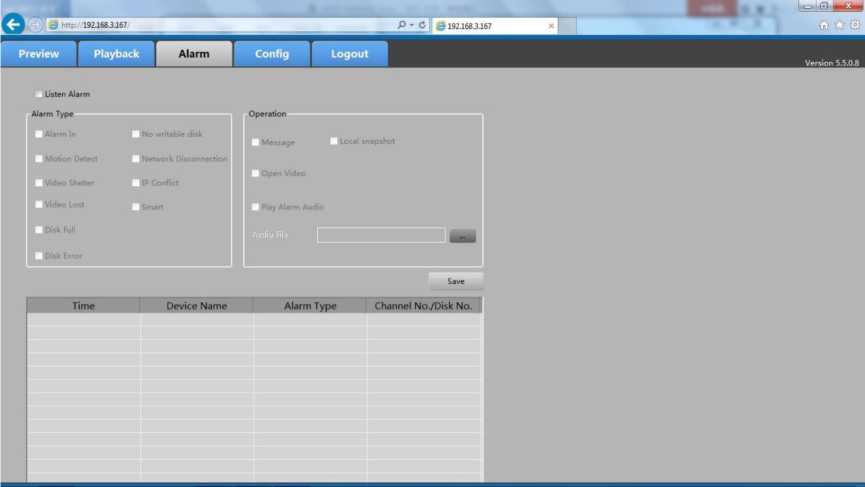Switch to the Playback tab
The image size is (865, 487).
(116, 54)
